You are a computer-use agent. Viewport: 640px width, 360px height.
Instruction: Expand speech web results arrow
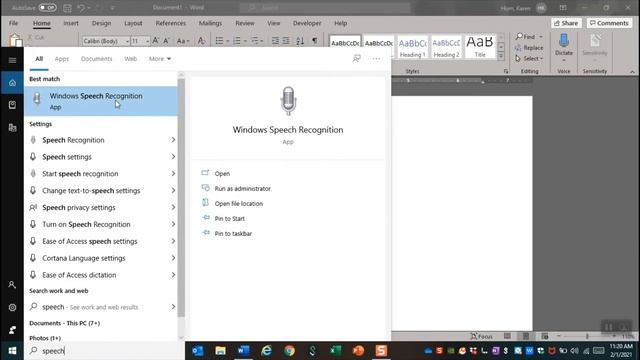(173, 307)
